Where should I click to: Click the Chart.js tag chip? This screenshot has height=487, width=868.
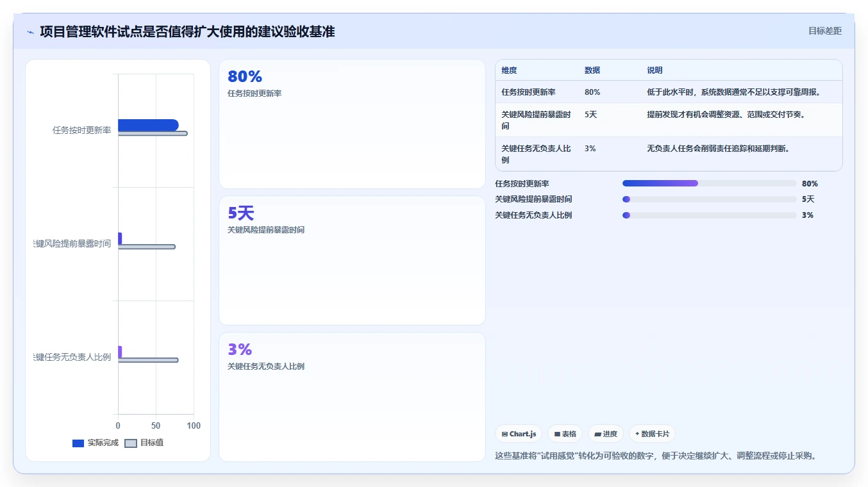click(x=519, y=434)
